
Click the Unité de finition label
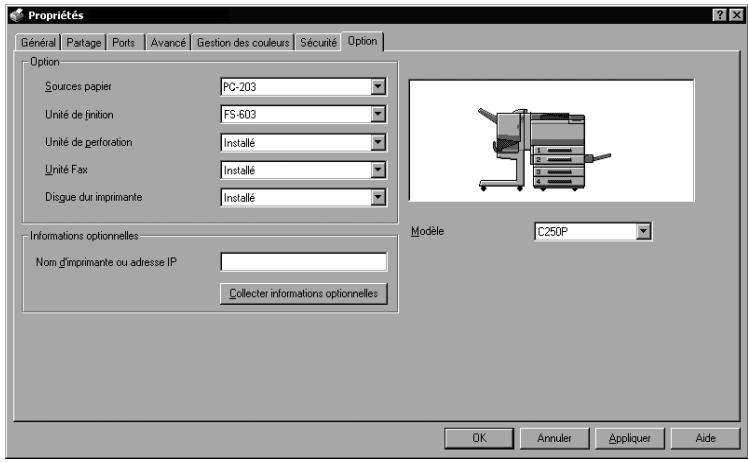click(79, 115)
